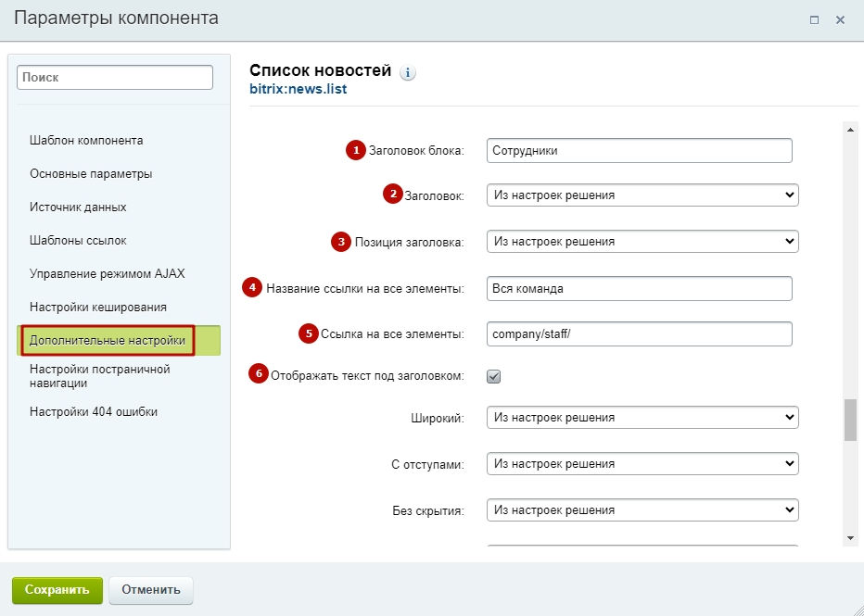864x616 pixels.
Task: Open the Широкий dropdown list
Action: (642, 417)
